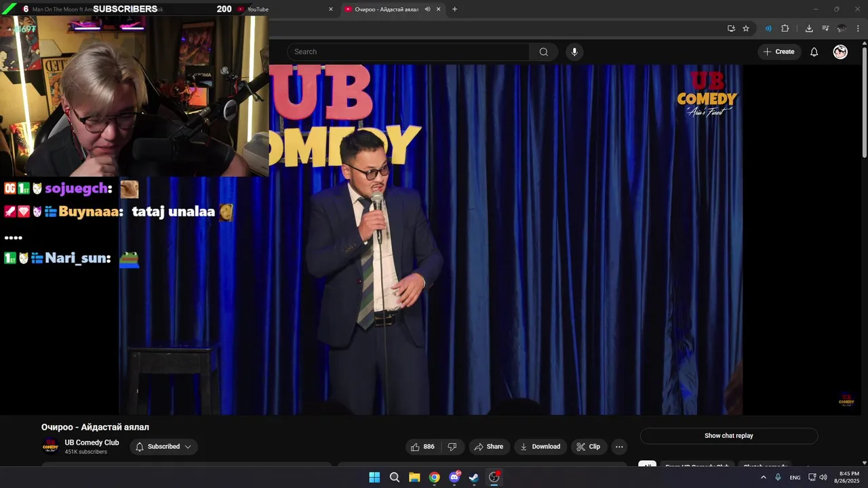Open Windows taskbar Search

[x=395, y=477]
